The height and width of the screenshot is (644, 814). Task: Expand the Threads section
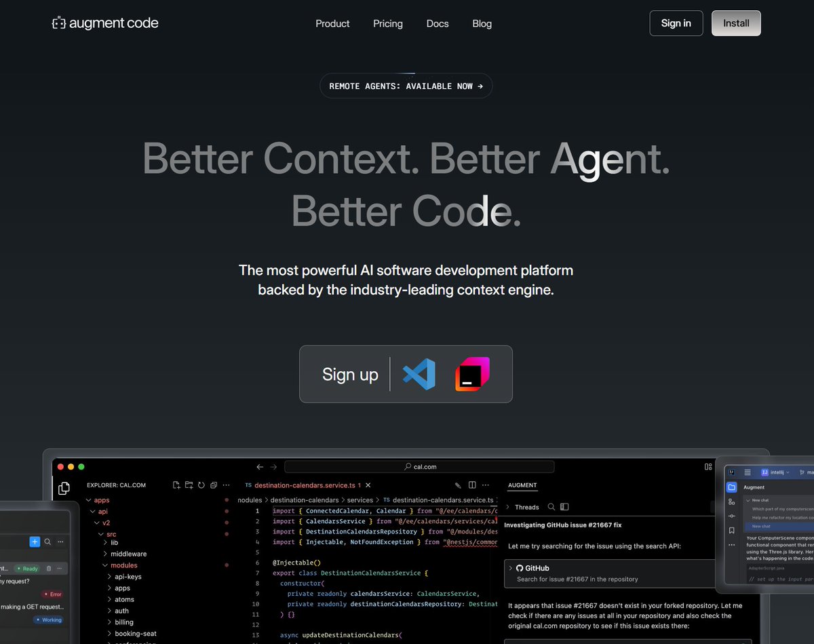(523, 507)
